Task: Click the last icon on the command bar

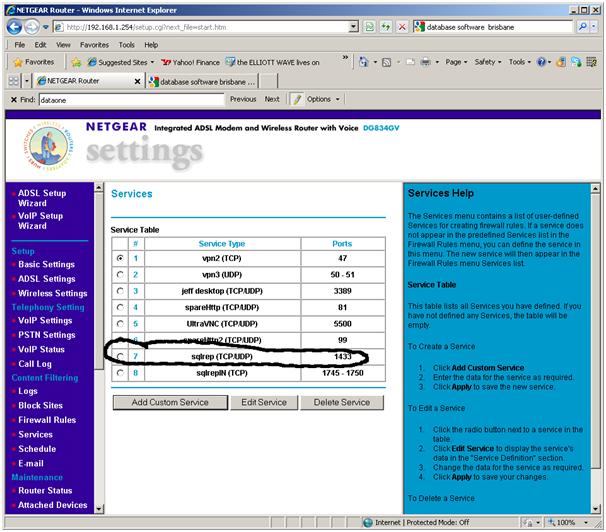Action: click(x=591, y=62)
